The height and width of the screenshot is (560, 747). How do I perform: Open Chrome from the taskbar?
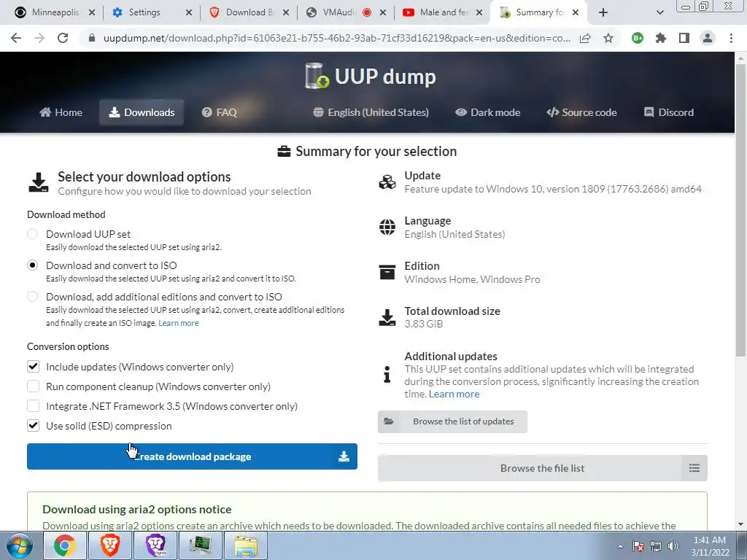[x=64, y=545]
